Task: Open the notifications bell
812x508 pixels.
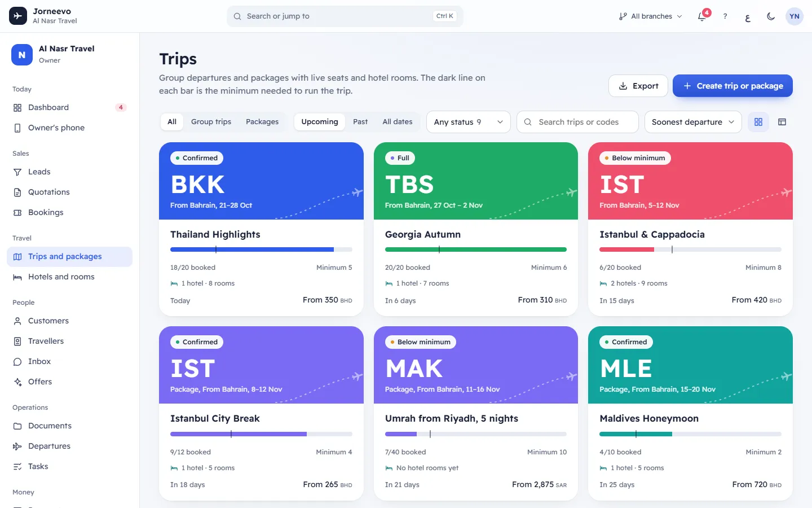Action: (x=702, y=16)
